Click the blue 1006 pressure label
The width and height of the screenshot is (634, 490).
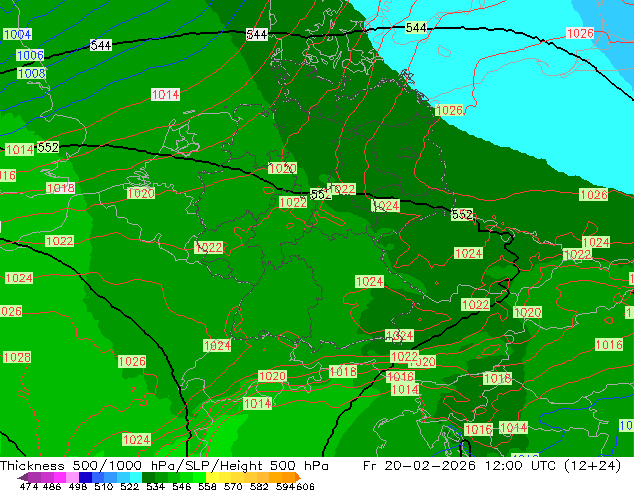(x=30, y=55)
